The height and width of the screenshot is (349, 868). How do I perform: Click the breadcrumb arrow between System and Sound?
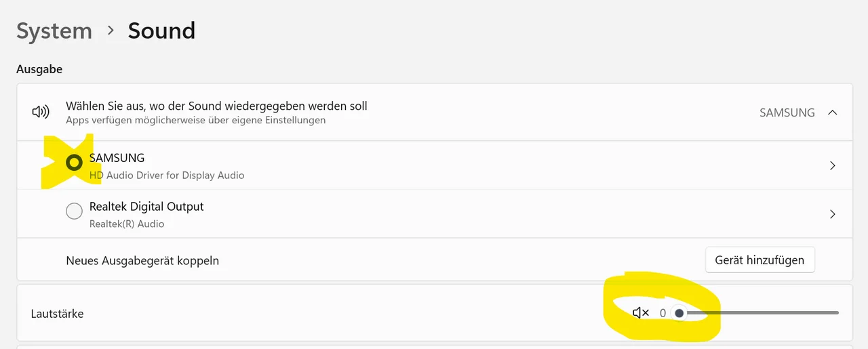pos(111,30)
